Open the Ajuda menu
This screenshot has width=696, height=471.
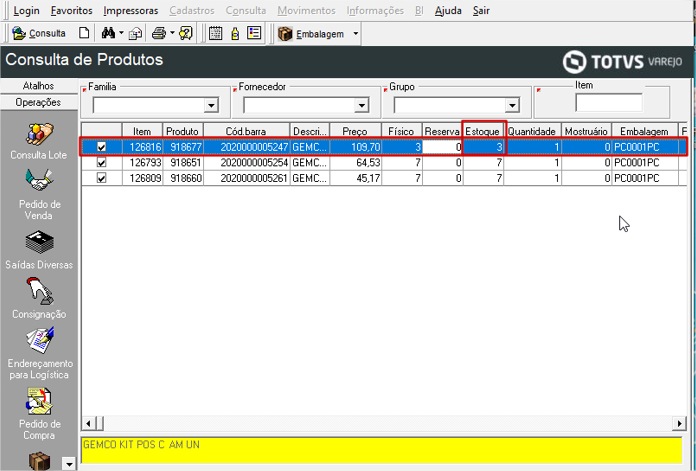448,11
